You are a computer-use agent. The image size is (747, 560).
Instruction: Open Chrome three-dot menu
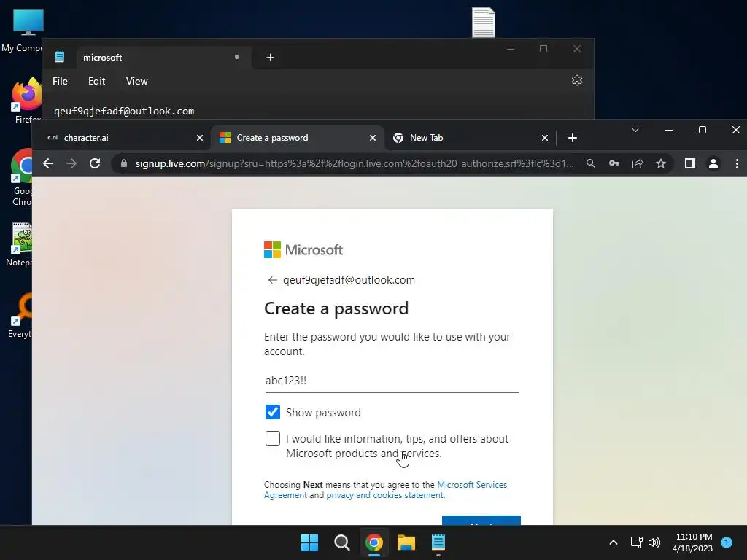coord(737,164)
